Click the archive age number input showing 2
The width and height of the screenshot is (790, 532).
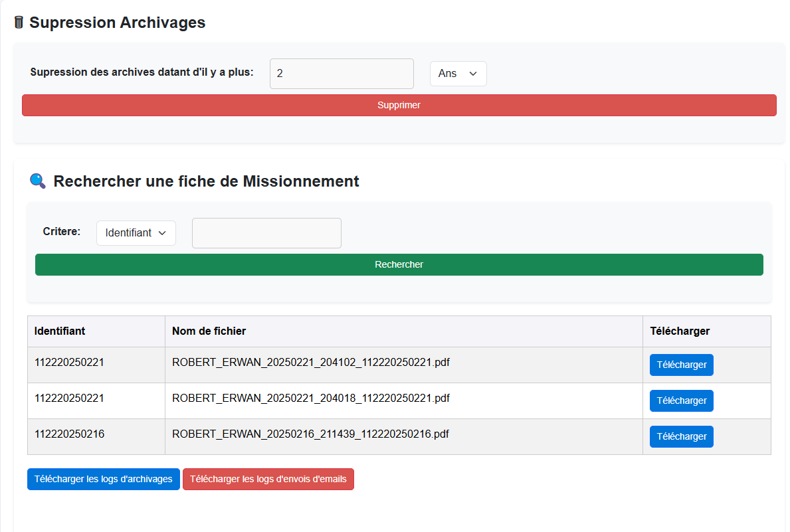pos(341,73)
